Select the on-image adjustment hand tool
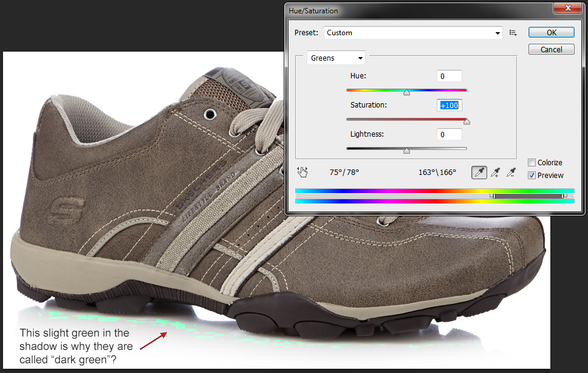 coord(303,172)
